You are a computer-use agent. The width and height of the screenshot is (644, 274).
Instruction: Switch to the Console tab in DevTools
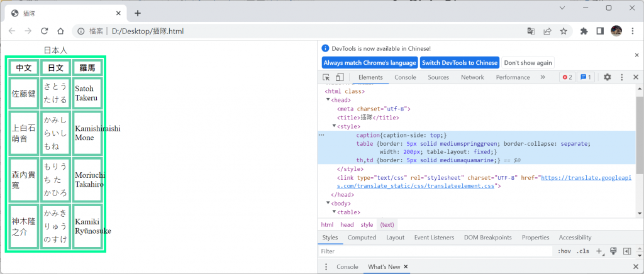pos(406,77)
